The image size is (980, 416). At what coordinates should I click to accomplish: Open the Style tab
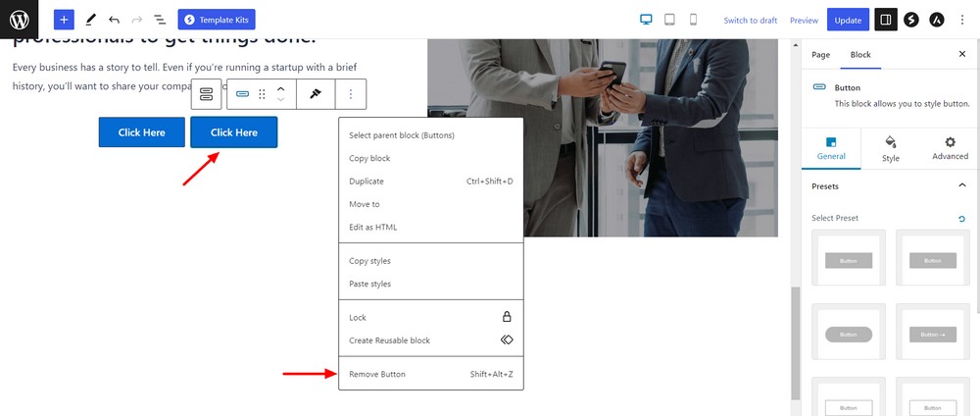[891, 149]
